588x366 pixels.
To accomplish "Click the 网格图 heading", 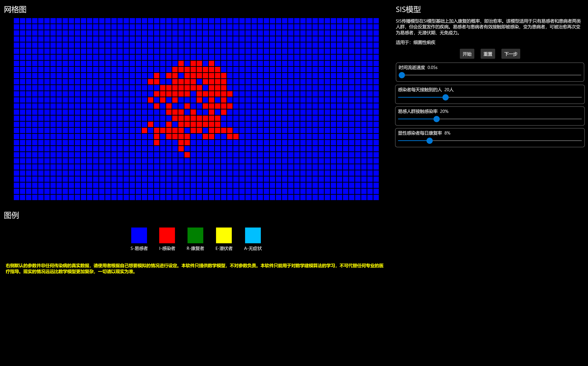I will pyautogui.click(x=15, y=9).
